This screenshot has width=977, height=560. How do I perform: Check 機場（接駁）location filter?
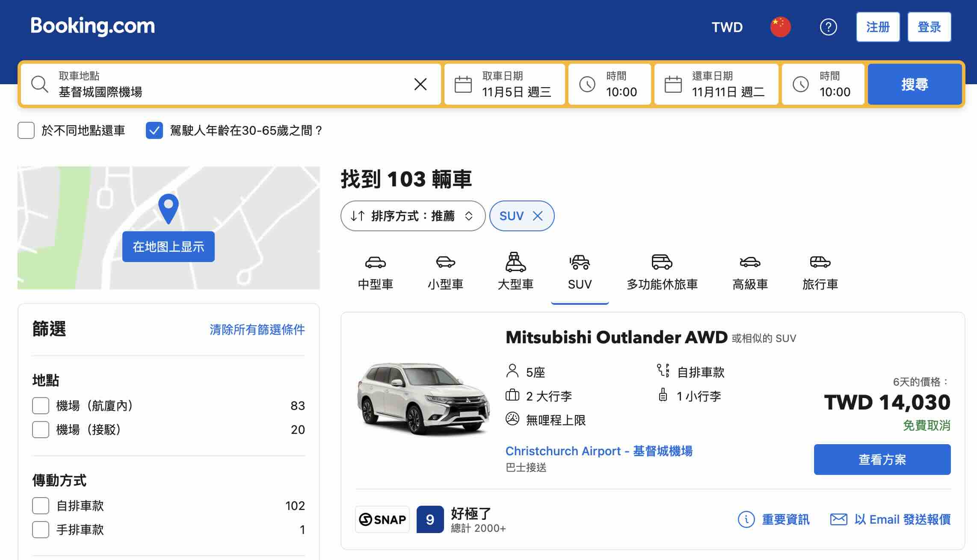41,430
